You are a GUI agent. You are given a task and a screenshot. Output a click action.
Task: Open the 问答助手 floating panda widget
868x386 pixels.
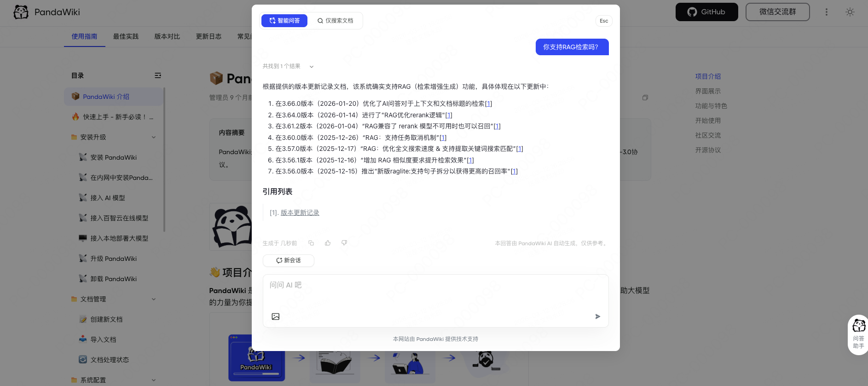click(x=858, y=334)
